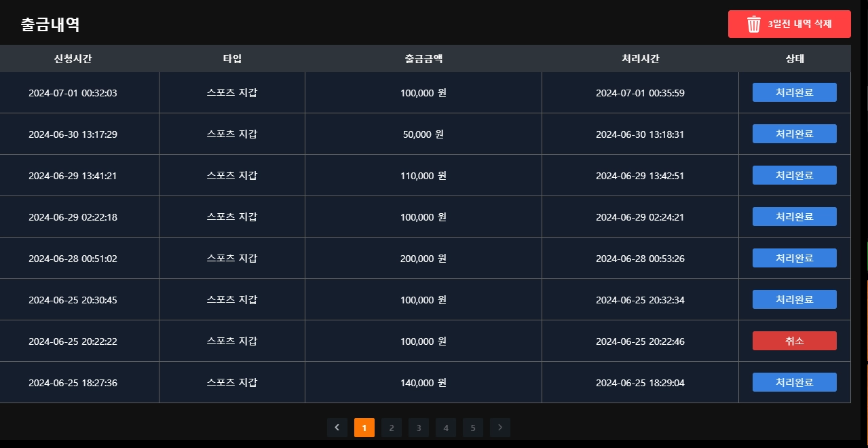Click '취소' red status badge
This screenshot has height=448, width=868.
coord(794,341)
